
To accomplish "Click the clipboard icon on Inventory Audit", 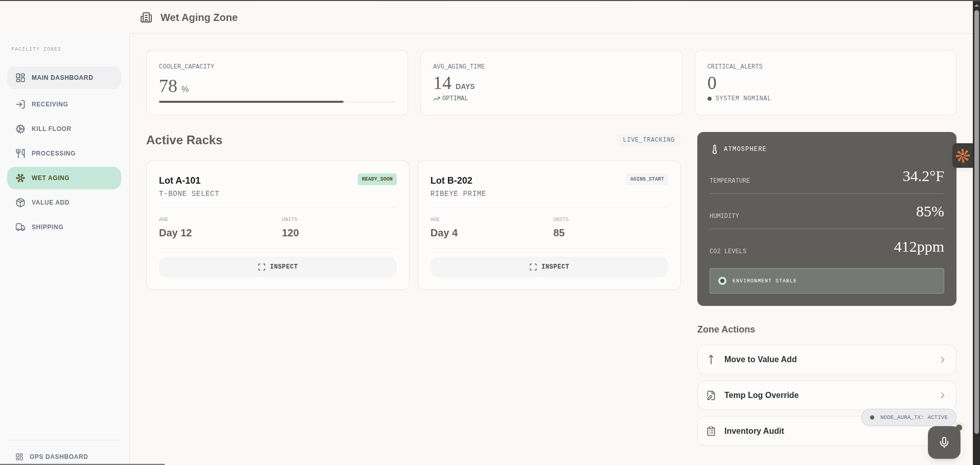I will pyautogui.click(x=711, y=431).
